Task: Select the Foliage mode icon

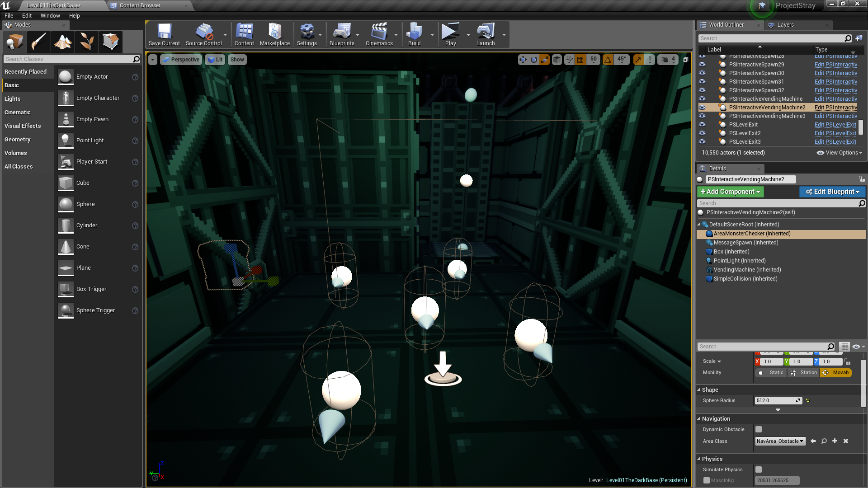Action: [87, 42]
